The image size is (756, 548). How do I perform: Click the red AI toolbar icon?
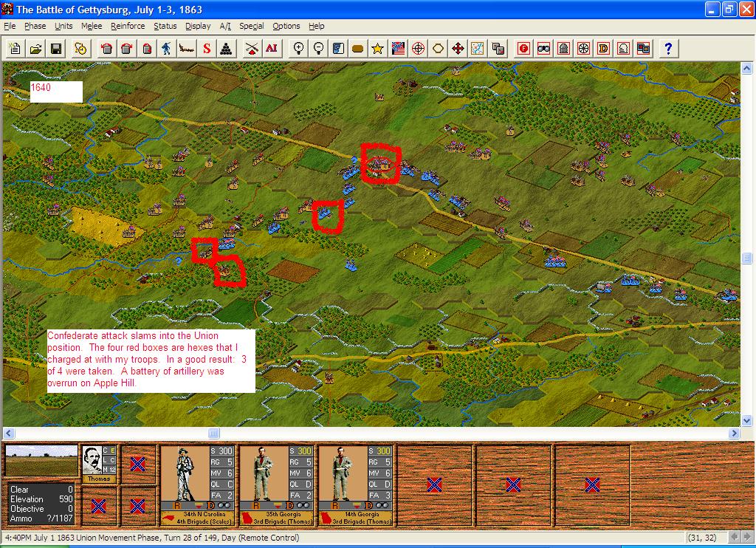tap(272, 48)
